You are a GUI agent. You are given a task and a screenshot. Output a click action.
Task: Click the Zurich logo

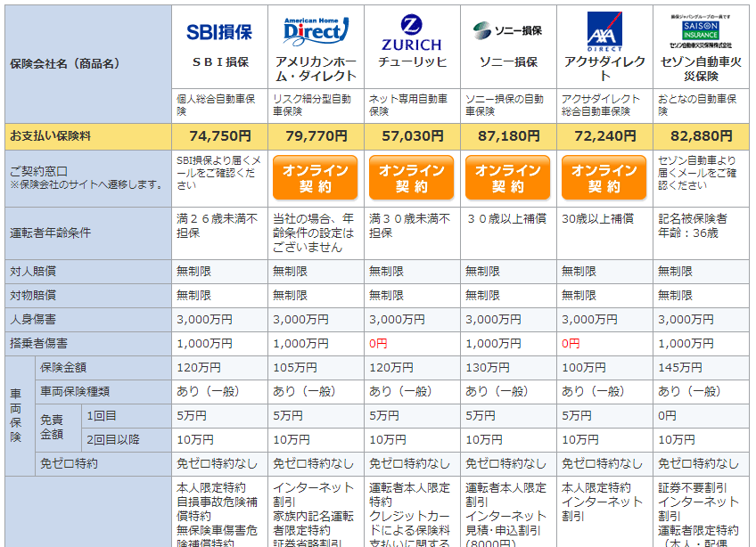point(412,33)
